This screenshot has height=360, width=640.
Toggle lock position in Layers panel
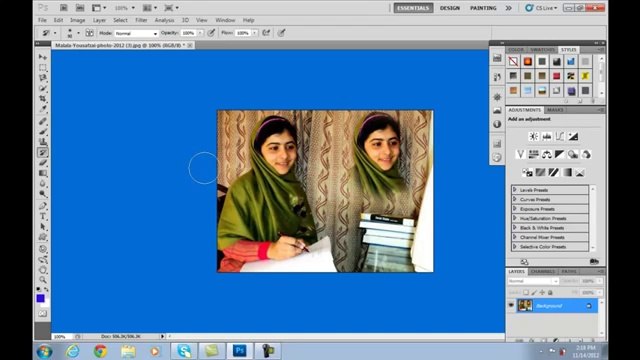[x=542, y=292]
